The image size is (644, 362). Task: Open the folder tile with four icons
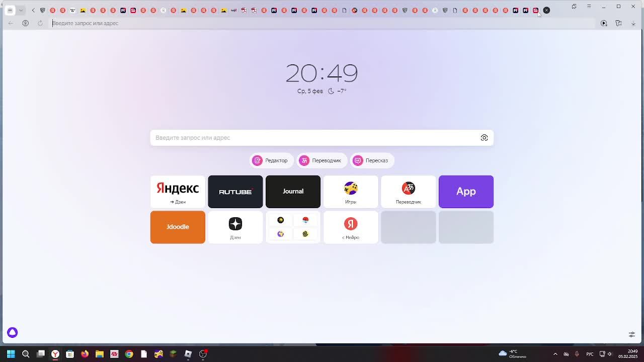pyautogui.click(x=293, y=227)
